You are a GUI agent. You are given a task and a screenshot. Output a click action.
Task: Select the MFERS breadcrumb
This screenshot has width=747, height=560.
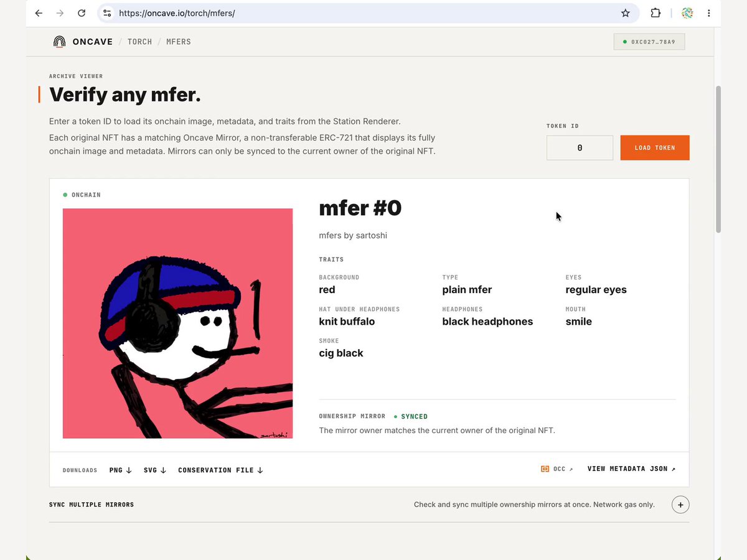[179, 42]
